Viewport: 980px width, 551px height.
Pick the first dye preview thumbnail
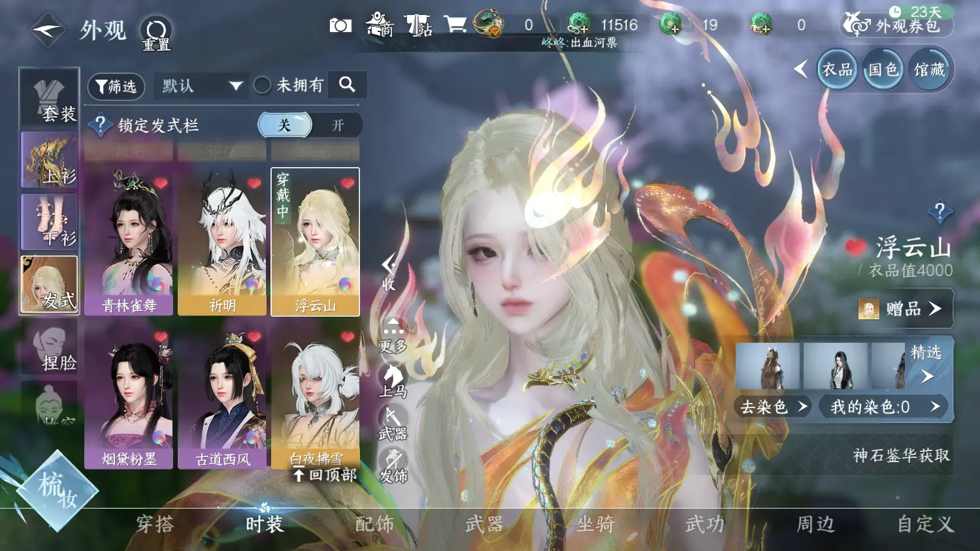(x=768, y=366)
